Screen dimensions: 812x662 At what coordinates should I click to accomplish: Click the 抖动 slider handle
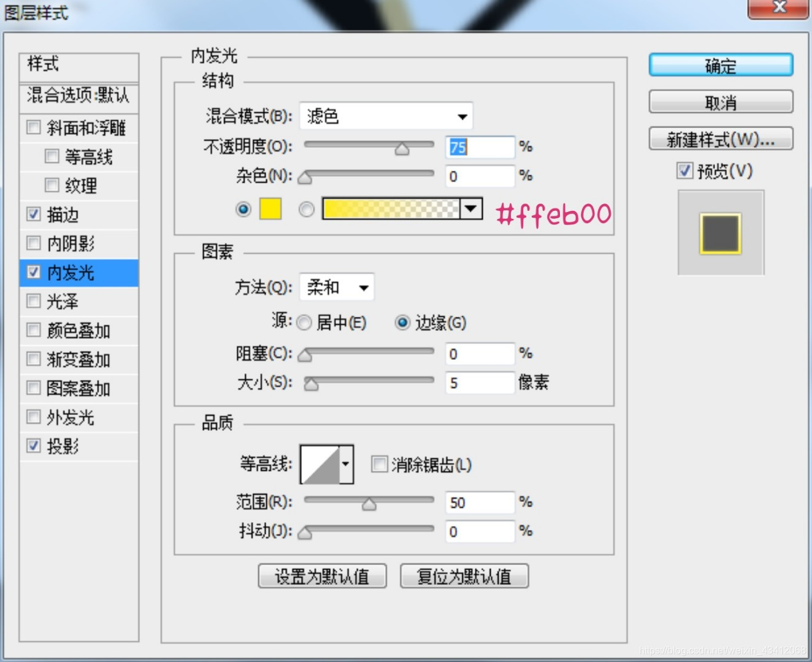[x=305, y=533]
